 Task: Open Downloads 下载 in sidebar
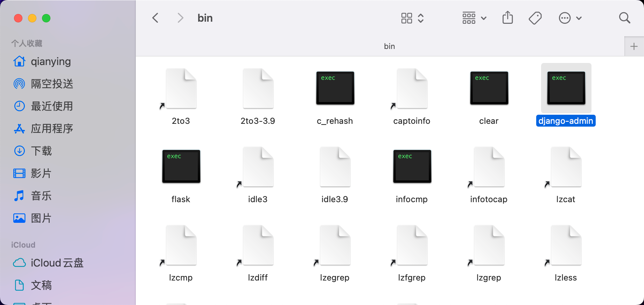33,151
